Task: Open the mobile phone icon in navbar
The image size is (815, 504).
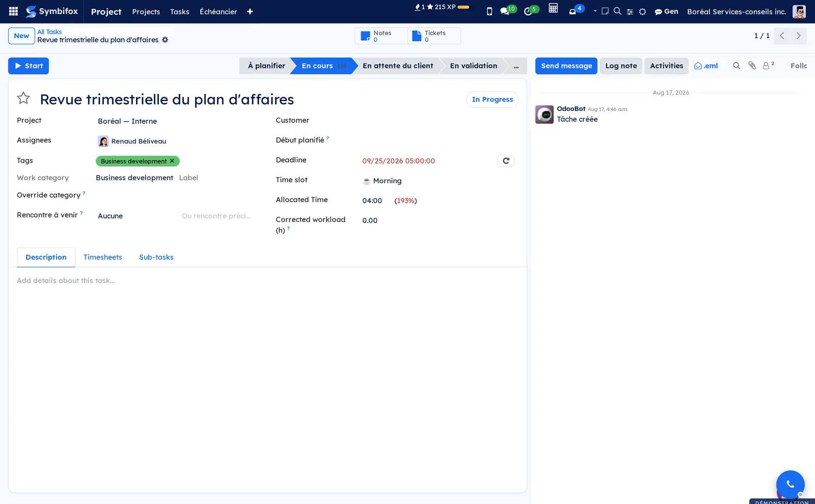Action: 490,11
